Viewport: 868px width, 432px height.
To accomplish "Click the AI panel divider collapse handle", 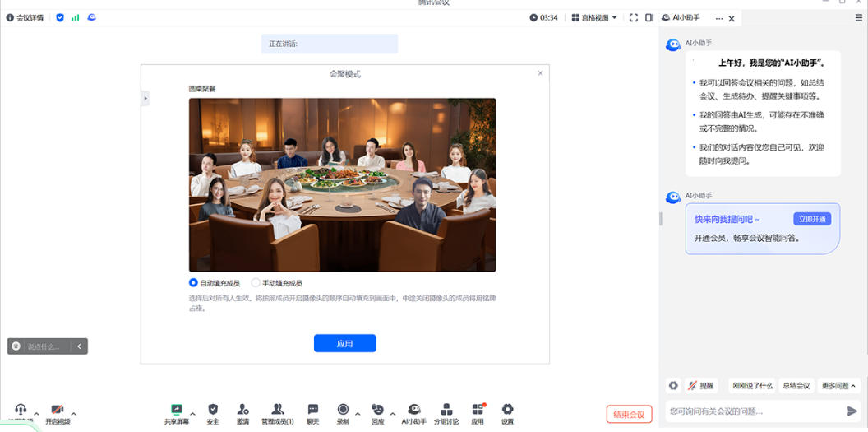I will point(660,220).
